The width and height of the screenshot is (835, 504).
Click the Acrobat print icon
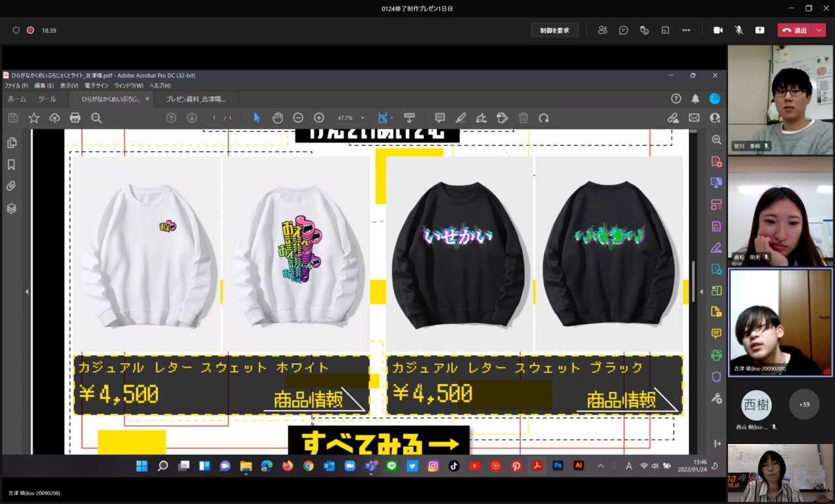(x=75, y=118)
